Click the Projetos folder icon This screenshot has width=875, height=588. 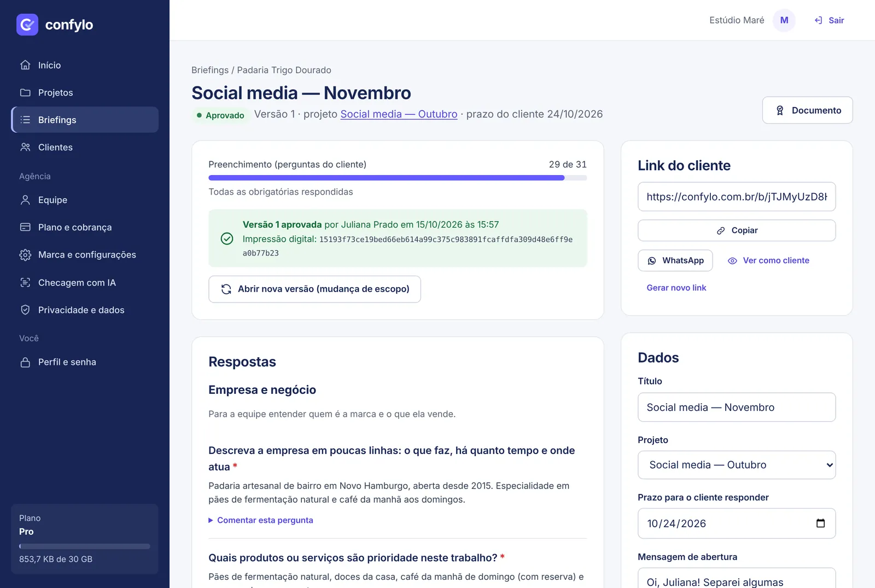point(25,92)
